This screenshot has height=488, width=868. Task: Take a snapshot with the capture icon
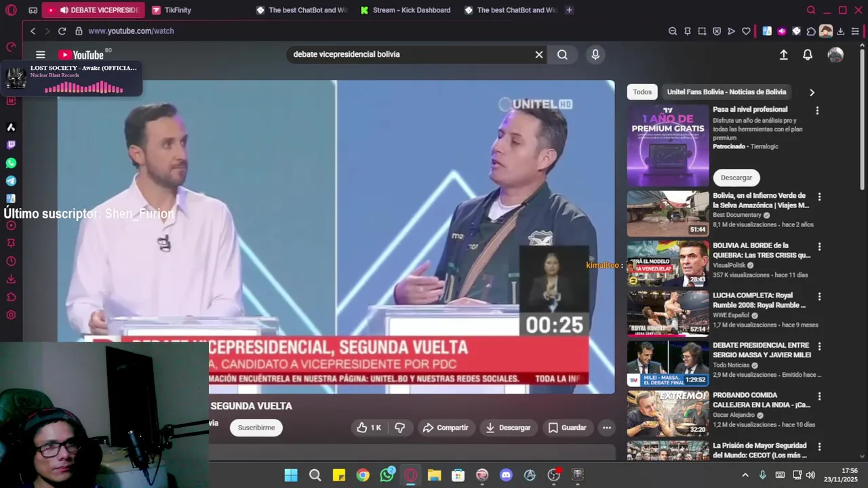(x=702, y=31)
